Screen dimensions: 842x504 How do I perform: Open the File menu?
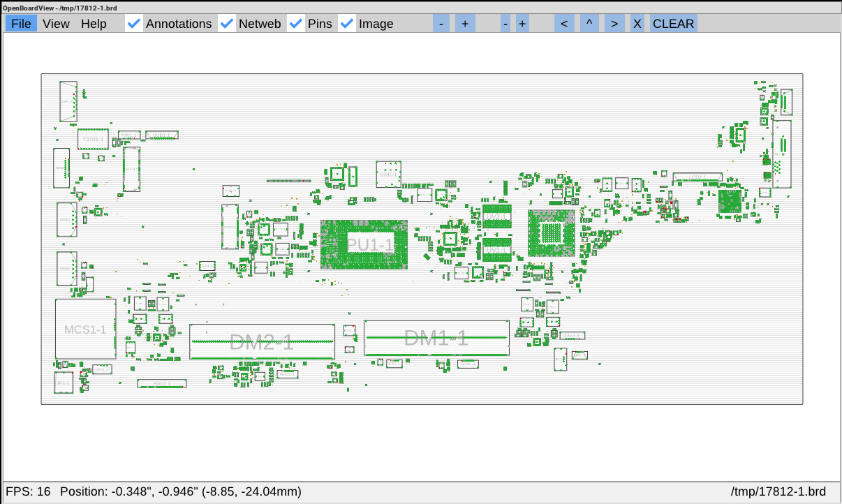(21, 24)
